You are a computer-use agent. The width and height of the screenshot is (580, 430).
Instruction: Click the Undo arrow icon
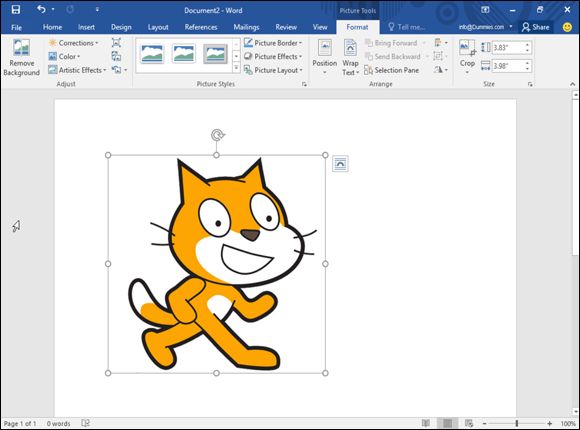click(x=41, y=10)
